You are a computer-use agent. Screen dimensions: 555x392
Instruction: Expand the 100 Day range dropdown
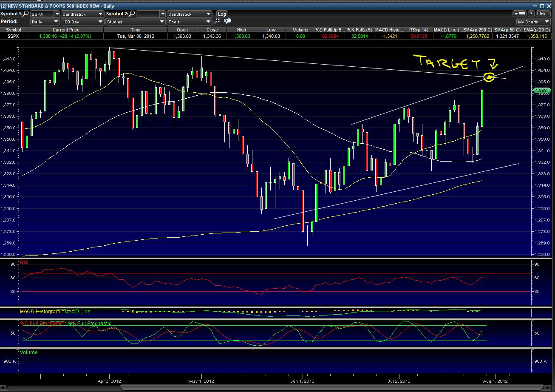pos(82,22)
